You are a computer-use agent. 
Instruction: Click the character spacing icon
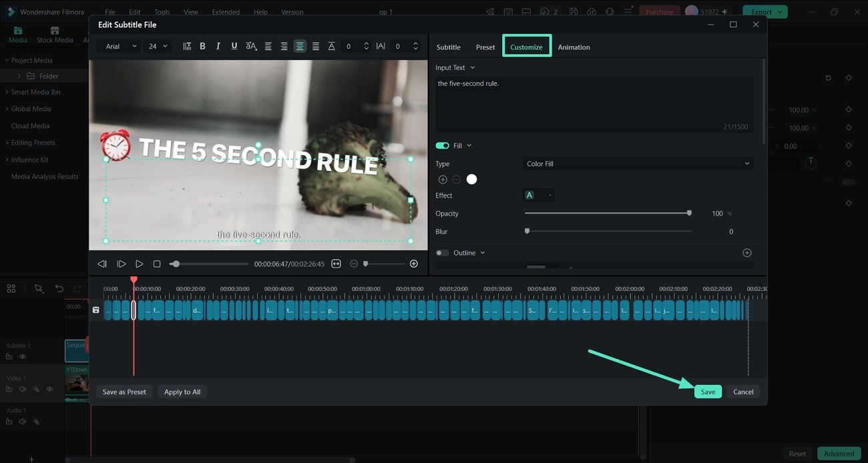click(x=381, y=46)
